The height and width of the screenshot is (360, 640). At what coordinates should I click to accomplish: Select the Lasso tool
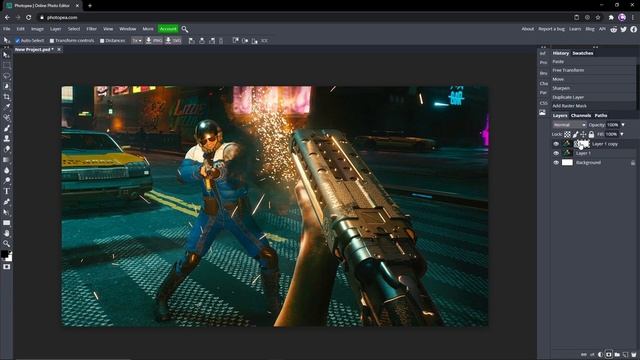[x=6, y=76]
